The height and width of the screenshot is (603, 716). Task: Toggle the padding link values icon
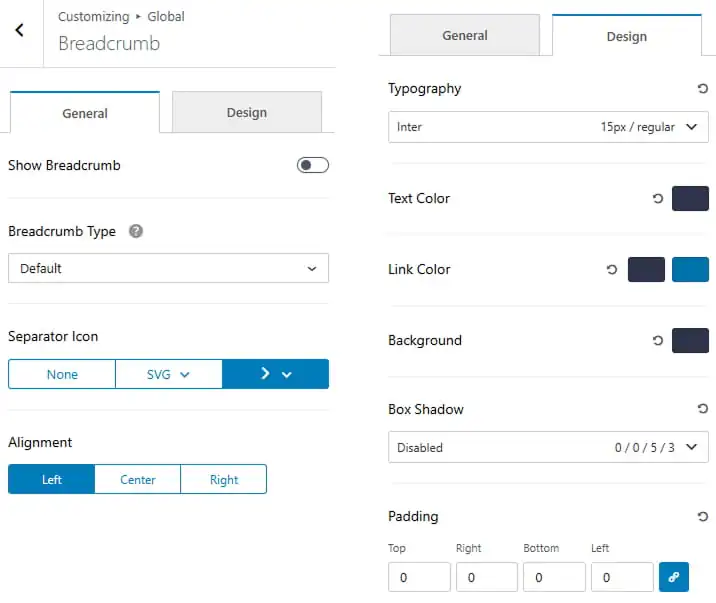click(x=674, y=577)
